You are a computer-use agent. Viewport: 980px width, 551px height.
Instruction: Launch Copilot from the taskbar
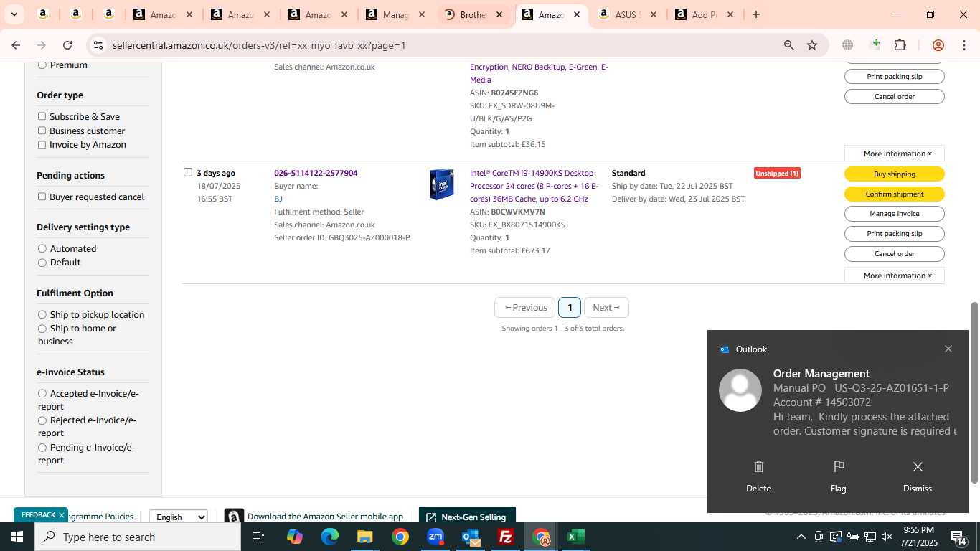tap(295, 537)
